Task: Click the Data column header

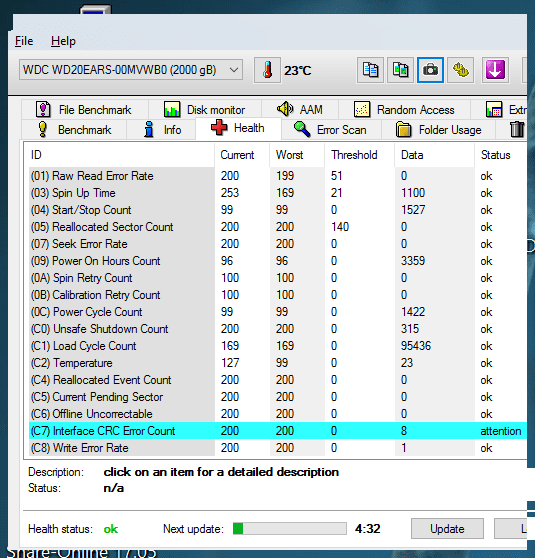Action: pos(435,155)
